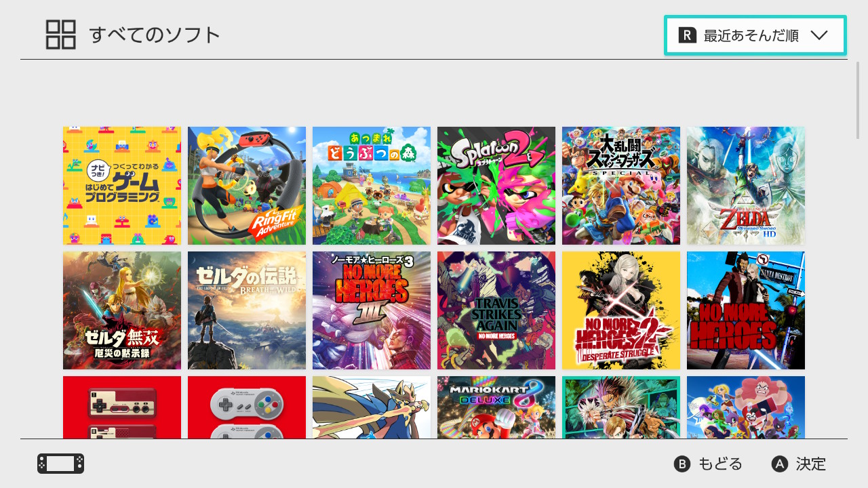Viewport: 868px width, 488px height.
Task: Open Super Smash Bros Special tile
Action: pyautogui.click(x=621, y=186)
